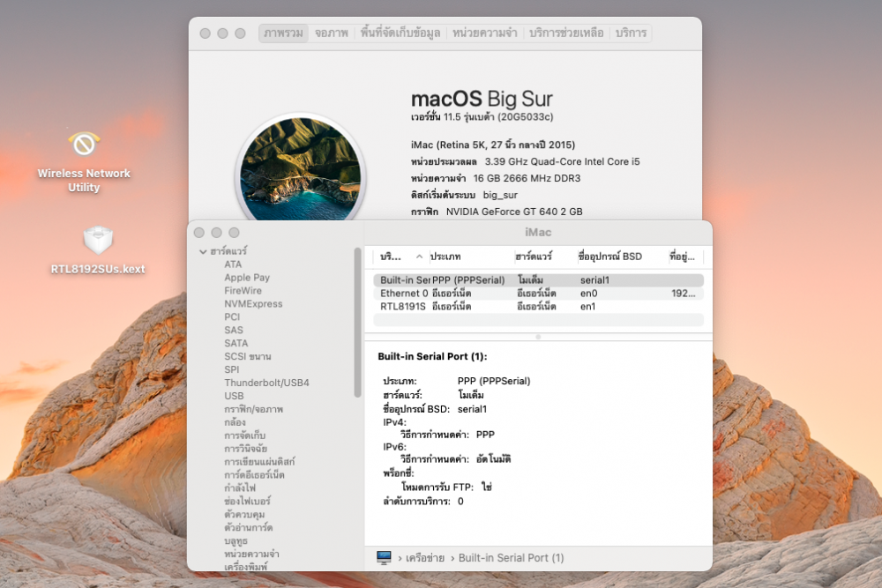The width and height of the screenshot is (882, 588).
Task: Close the iMac System Information window
Action: coord(199,233)
